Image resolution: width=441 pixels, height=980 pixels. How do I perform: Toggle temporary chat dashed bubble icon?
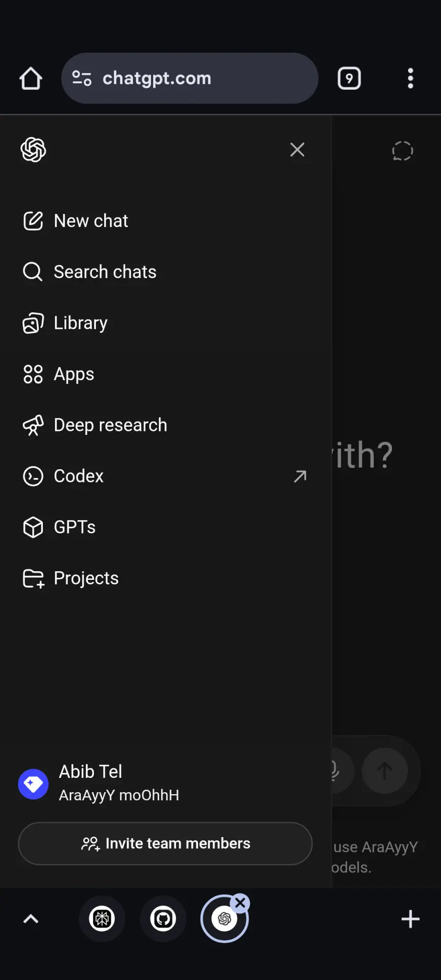(x=402, y=151)
